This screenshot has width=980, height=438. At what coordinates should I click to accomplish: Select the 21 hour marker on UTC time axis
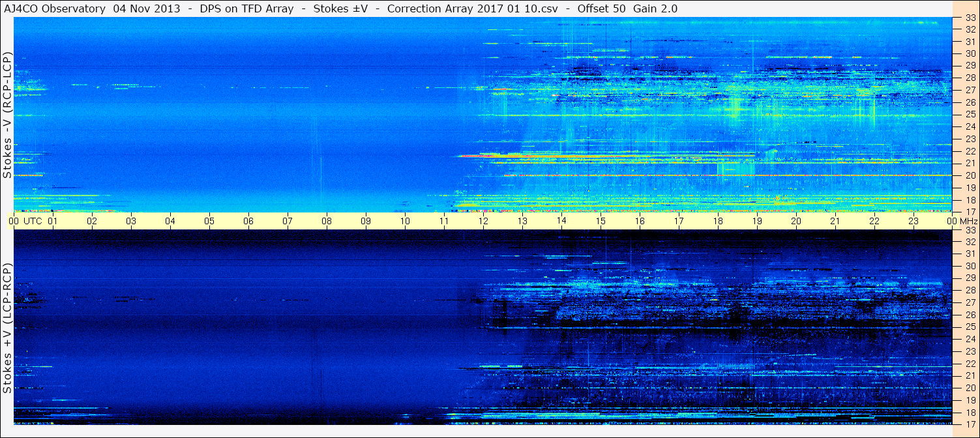(x=835, y=221)
